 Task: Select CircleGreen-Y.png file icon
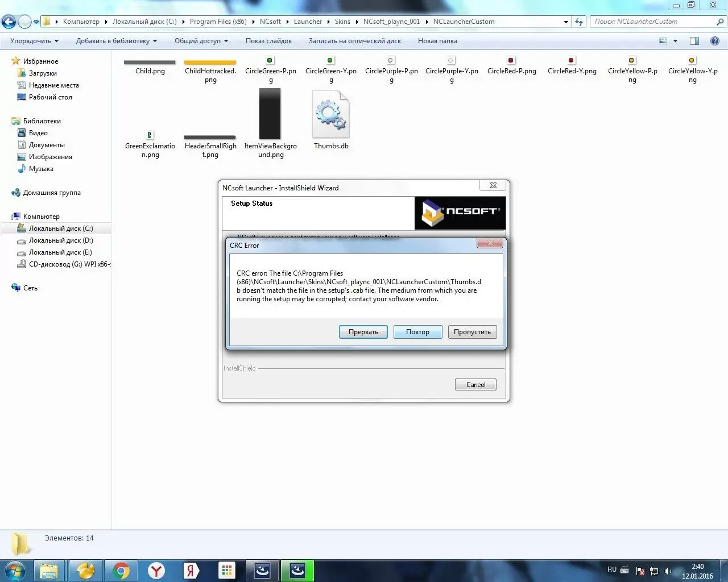tap(330, 60)
